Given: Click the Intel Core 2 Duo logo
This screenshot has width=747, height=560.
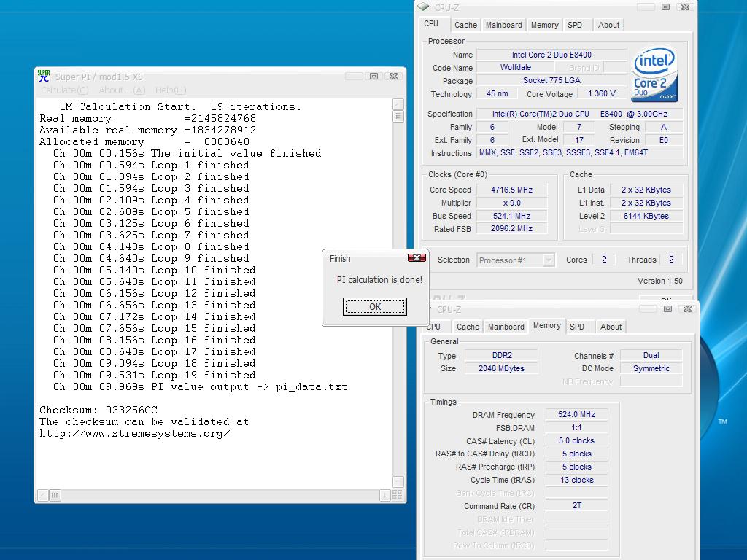Looking at the screenshot, I should tap(654, 75).
